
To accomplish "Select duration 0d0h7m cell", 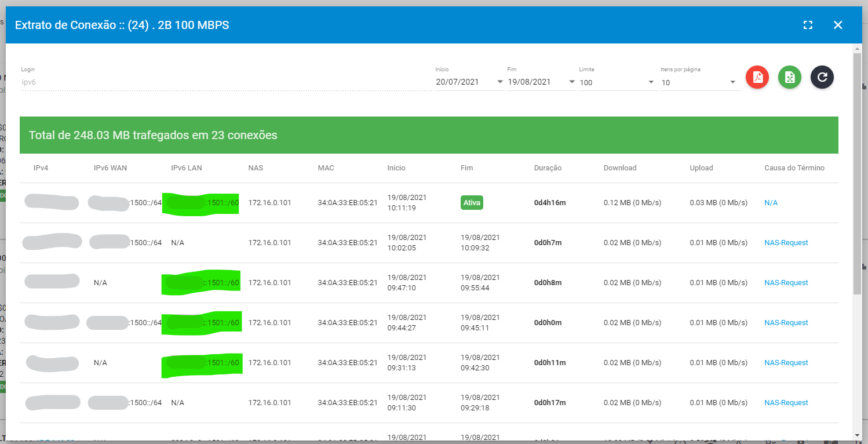I will pyautogui.click(x=548, y=243).
